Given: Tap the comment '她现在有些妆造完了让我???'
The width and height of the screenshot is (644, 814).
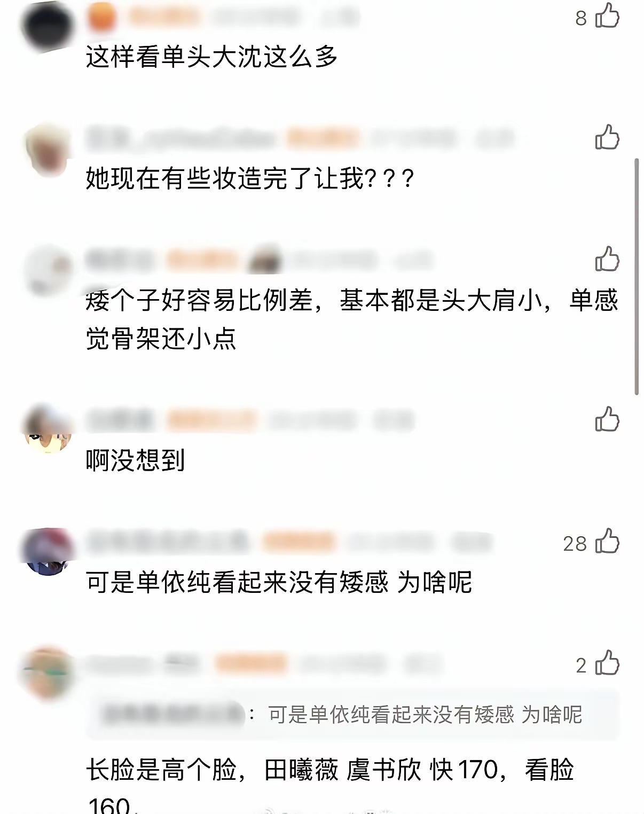Looking at the screenshot, I should click(x=250, y=178).
